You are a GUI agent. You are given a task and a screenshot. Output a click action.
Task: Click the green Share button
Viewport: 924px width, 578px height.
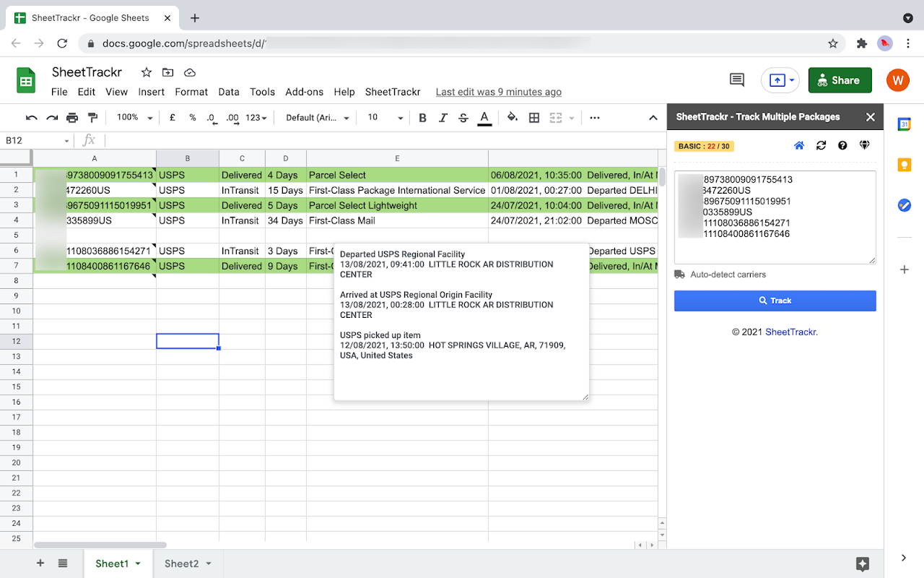pos(840,80)
